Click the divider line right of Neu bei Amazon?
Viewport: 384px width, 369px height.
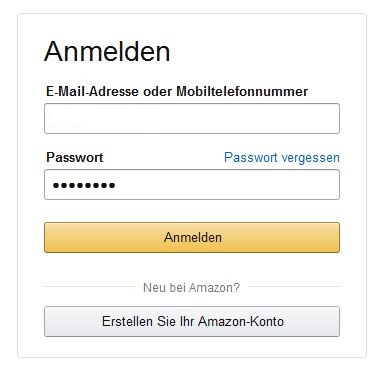(294, 286)
